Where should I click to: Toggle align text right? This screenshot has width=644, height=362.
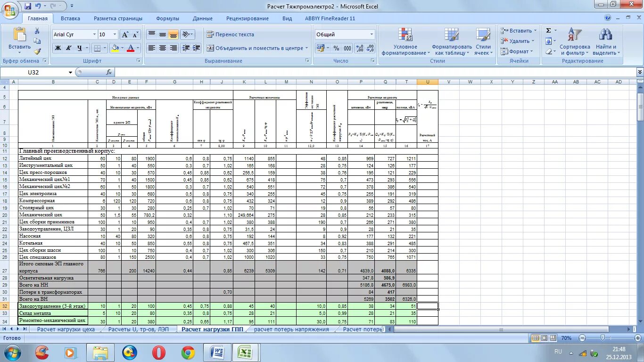[173, 48]
